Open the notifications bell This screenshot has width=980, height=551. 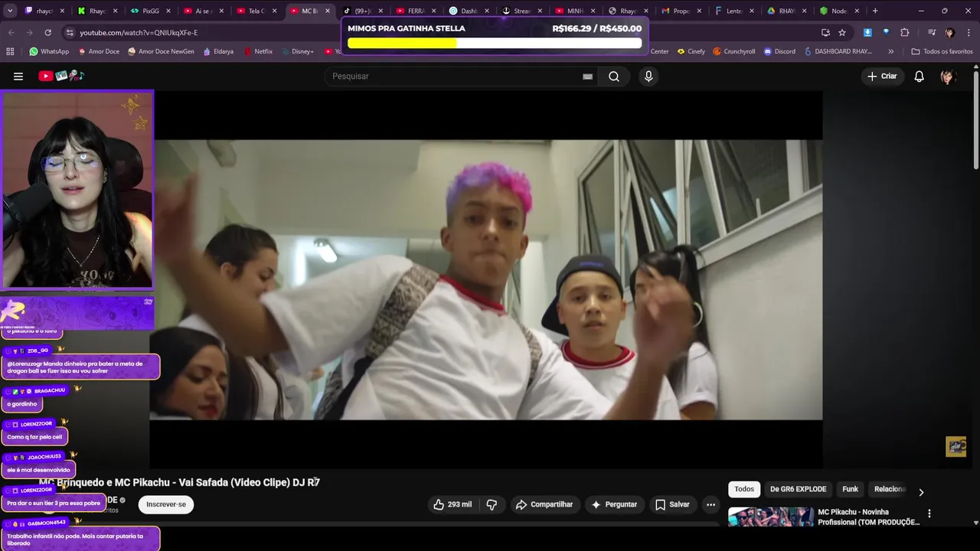click(919, 76)
